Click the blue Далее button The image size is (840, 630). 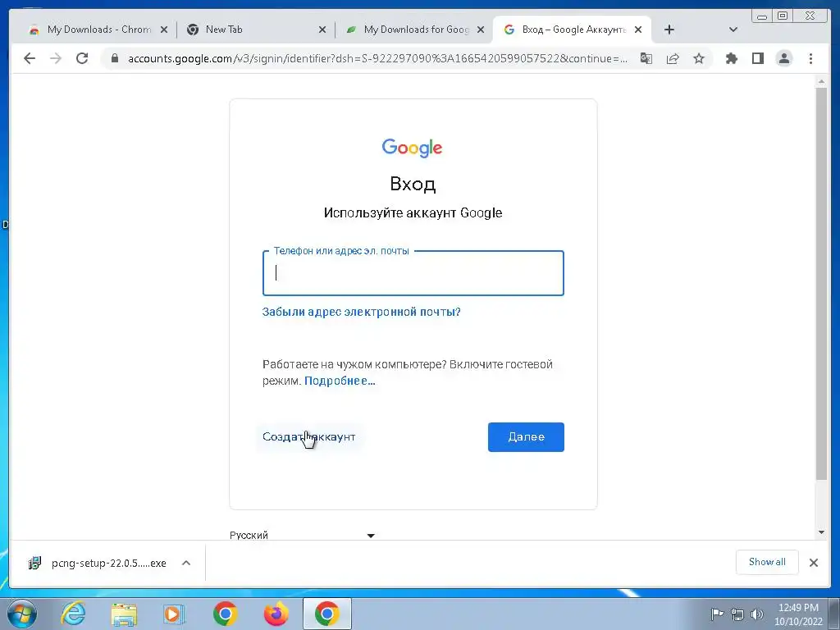(526, 437)
